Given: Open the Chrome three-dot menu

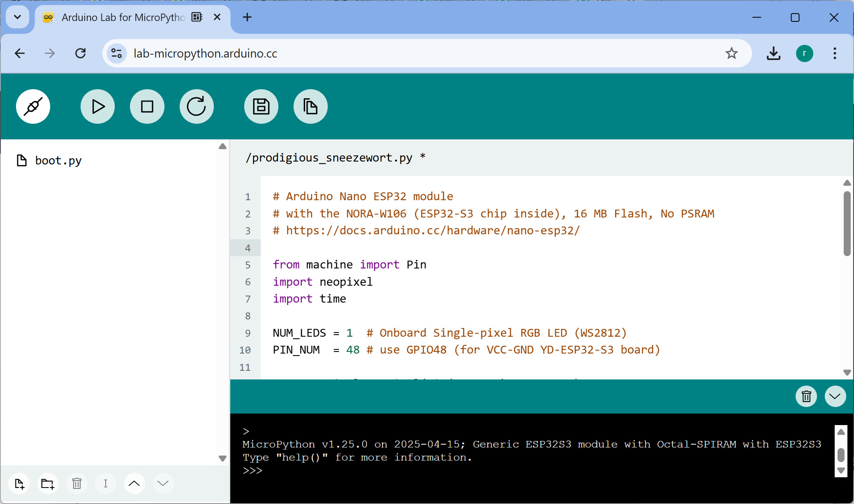Looking at the screenshot, I should coord(835,53).
